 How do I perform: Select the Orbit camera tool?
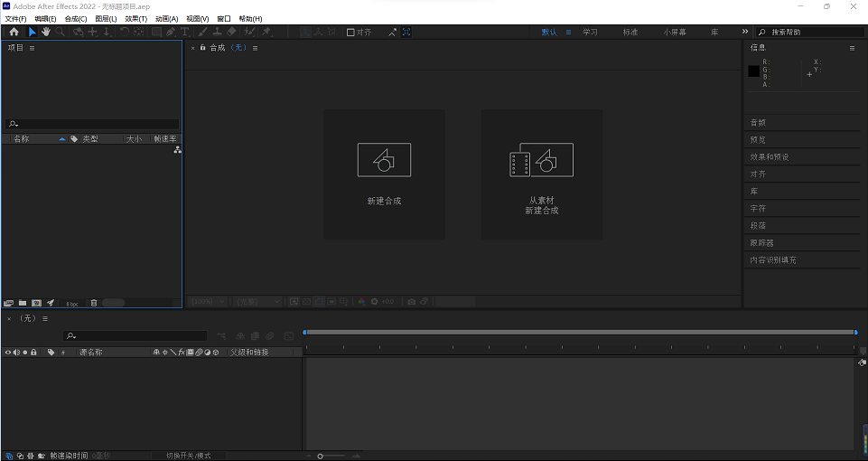click(79, 33)
